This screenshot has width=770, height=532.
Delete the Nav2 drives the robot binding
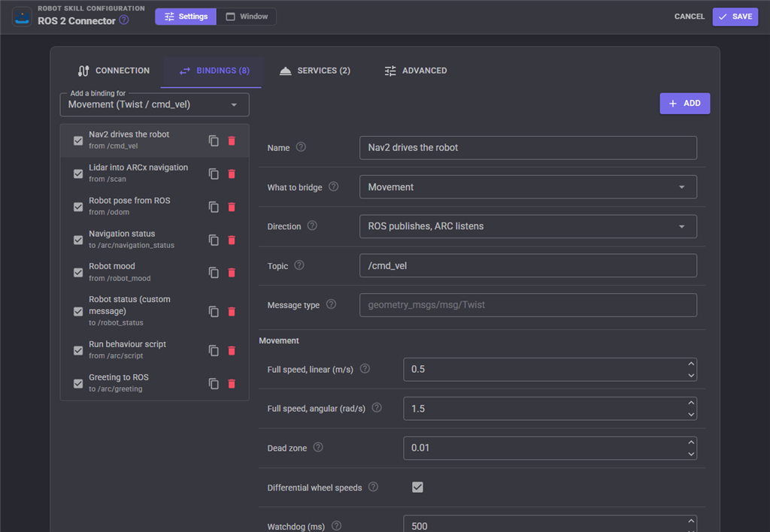pos(232,141)
